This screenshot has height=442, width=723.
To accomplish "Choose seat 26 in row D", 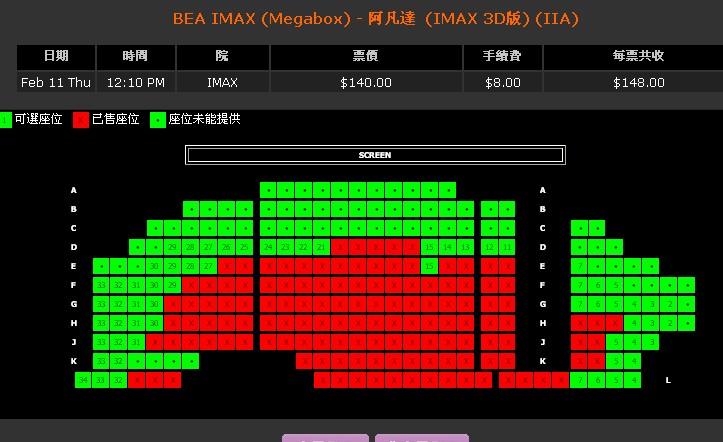I will pos(227,247).
